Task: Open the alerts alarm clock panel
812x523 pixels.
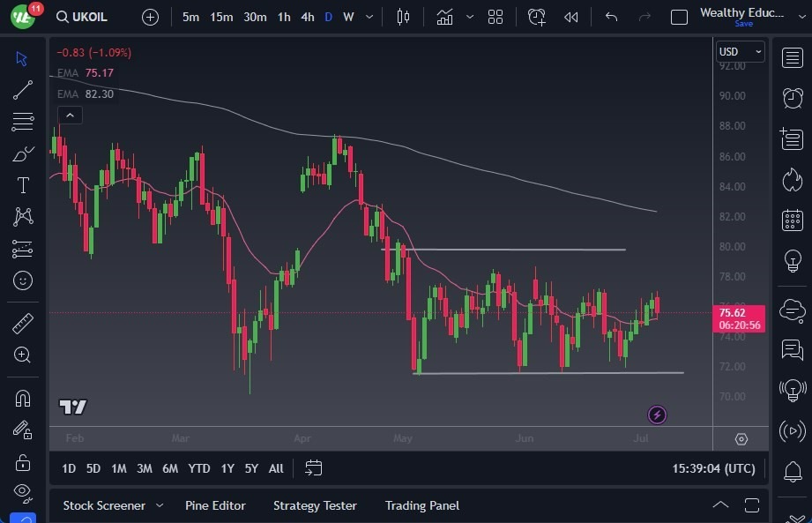Action: 792,98
